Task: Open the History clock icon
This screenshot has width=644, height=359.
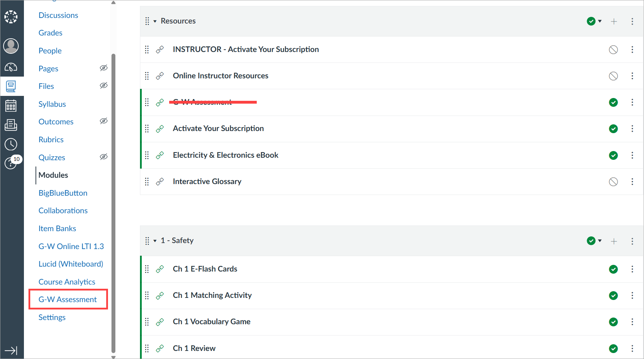Action: click(x=11, y=144)
